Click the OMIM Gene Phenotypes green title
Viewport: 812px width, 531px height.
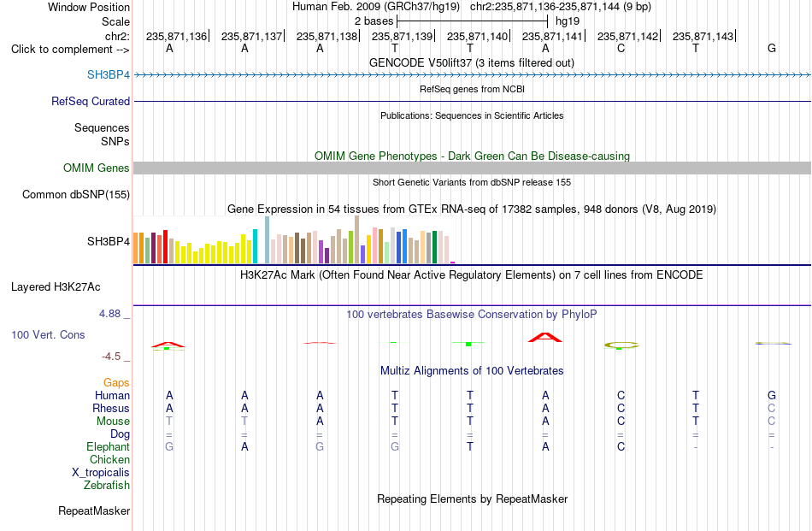click(x=472, y=156)
